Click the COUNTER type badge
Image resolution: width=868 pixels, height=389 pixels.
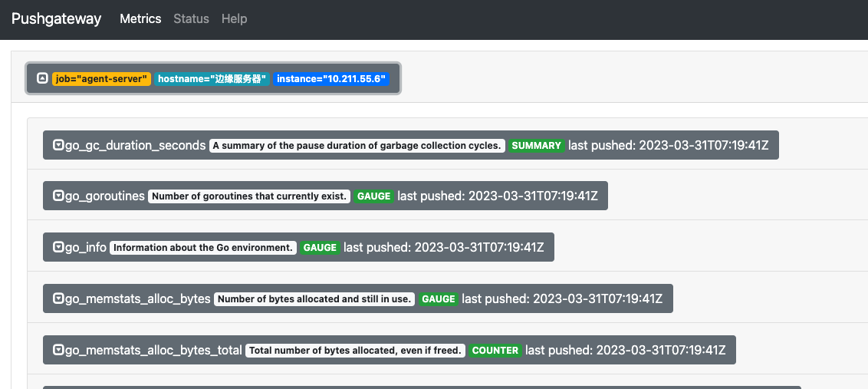495,350
